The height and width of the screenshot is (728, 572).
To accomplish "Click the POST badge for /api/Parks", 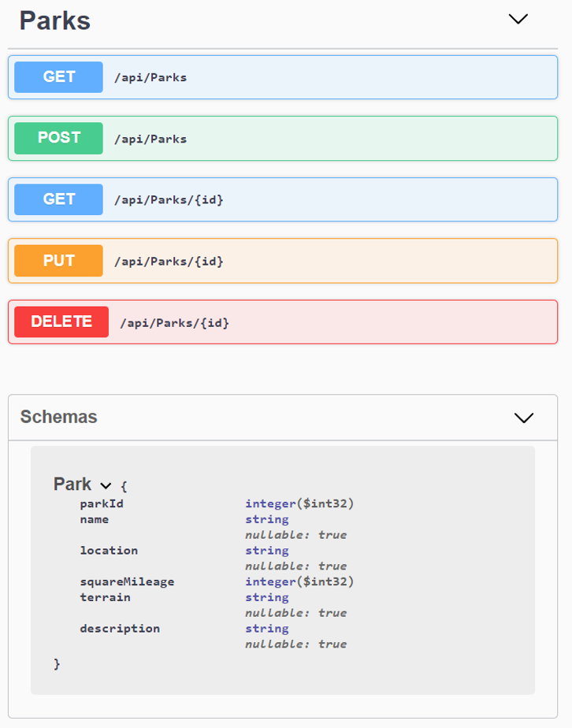I will [59, 138].
